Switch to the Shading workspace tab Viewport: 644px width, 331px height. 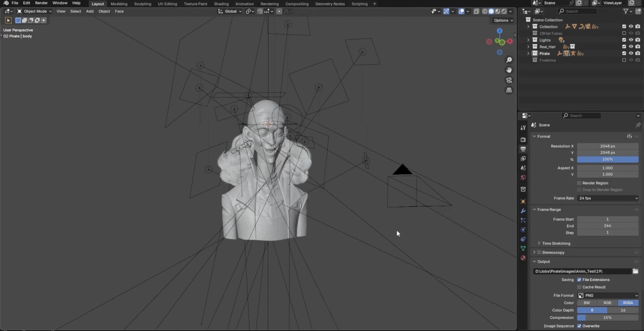(x=221, y=4)
